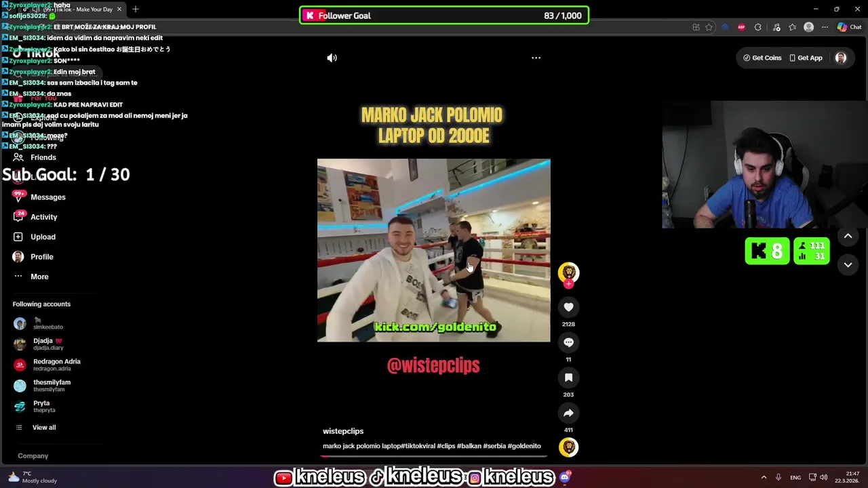Click the playing TikTok video frame
The image size is (868, 488).
click(x=434, y=250)
